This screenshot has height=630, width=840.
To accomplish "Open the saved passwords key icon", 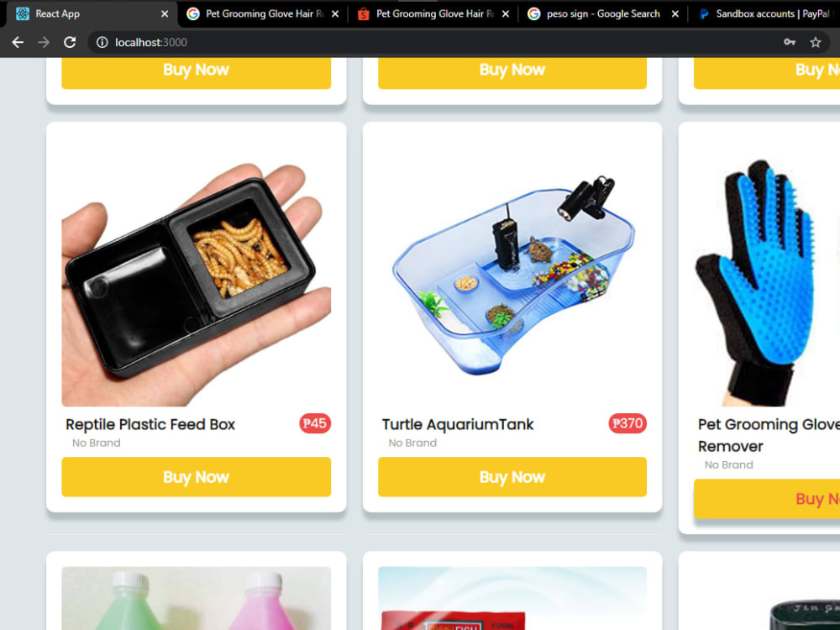I will (x=789, y=42).
